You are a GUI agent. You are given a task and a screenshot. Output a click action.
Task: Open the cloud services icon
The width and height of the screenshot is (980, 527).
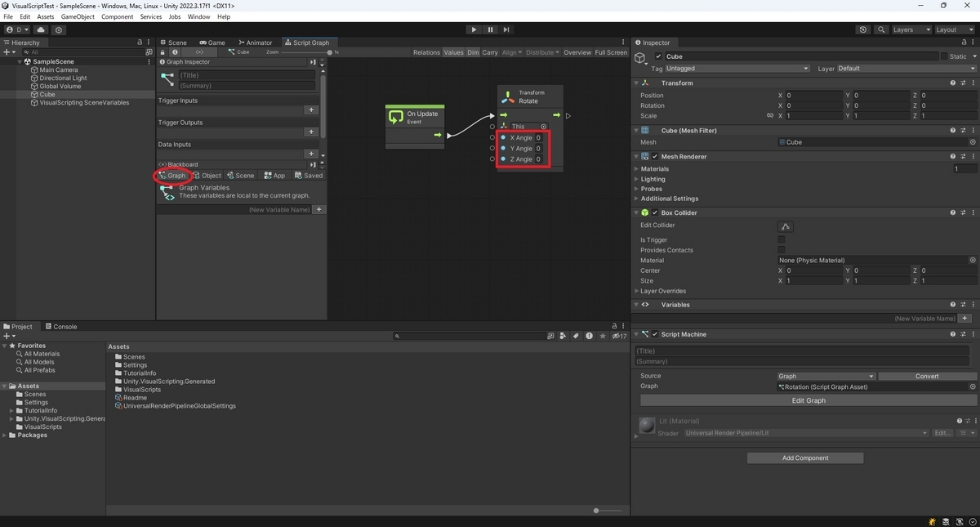click(x=41, y=29)
